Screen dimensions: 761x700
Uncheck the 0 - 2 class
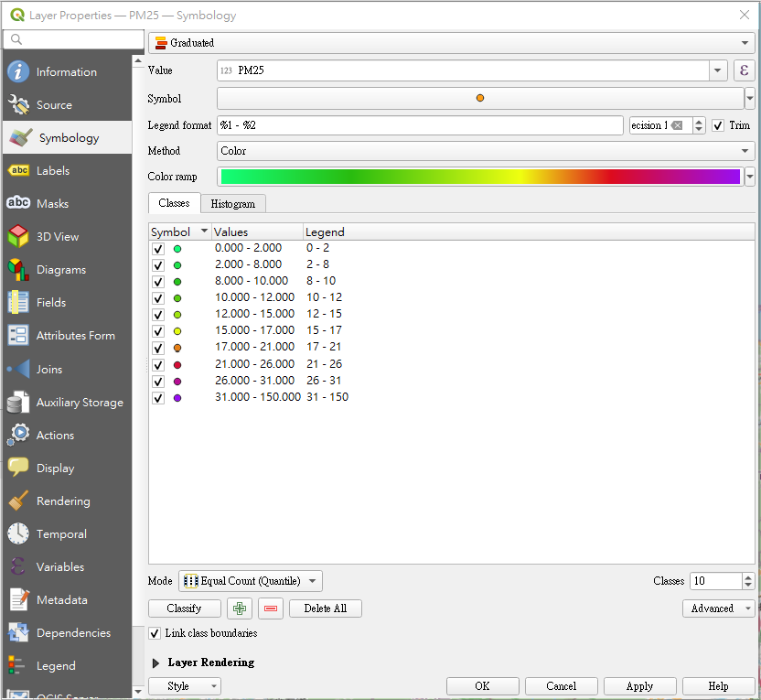[157, 249]
